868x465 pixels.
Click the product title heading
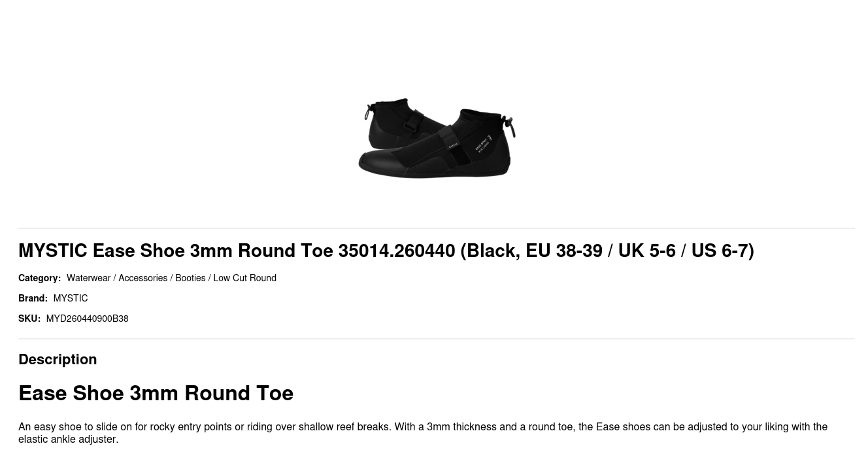point(386,250)
